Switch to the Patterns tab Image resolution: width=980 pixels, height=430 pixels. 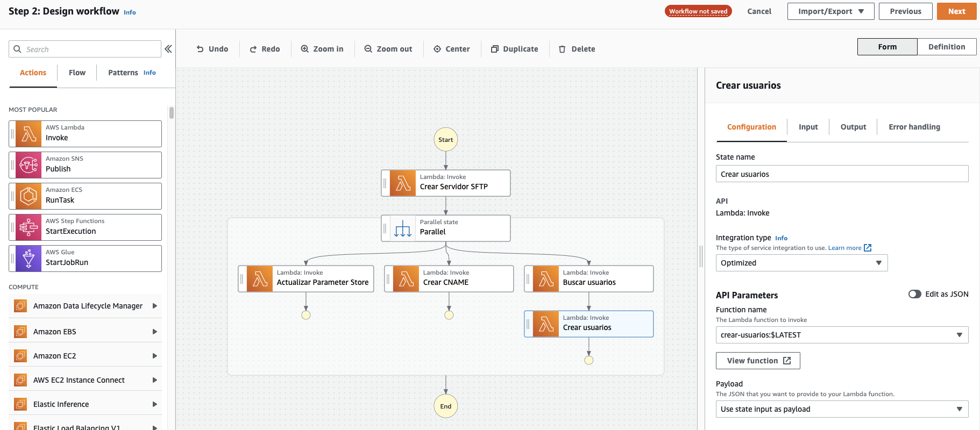[123, 73]
